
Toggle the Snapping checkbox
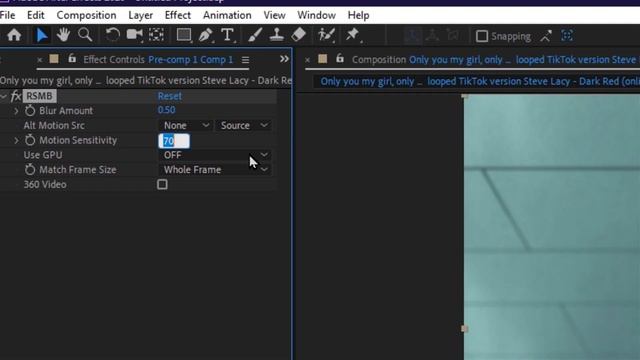pos(482,36)
